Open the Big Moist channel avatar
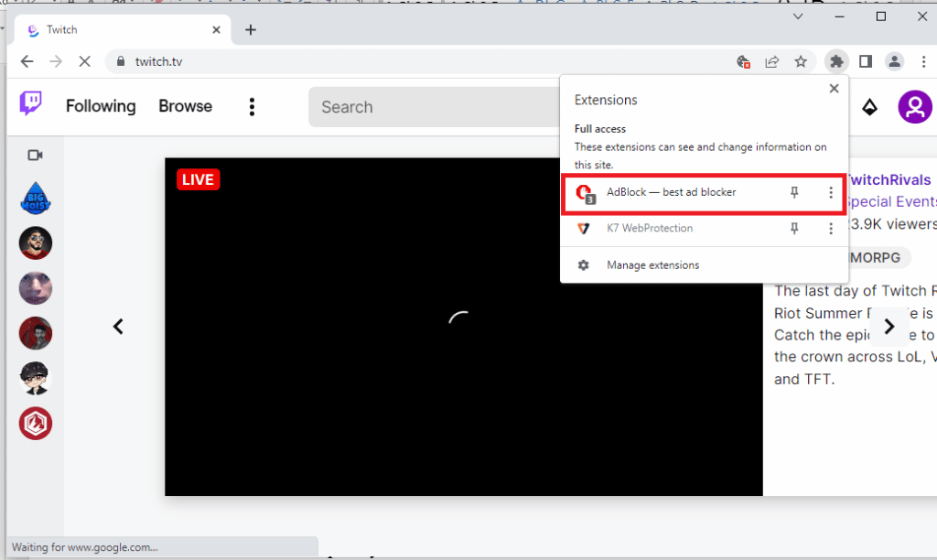 point(36,198)
